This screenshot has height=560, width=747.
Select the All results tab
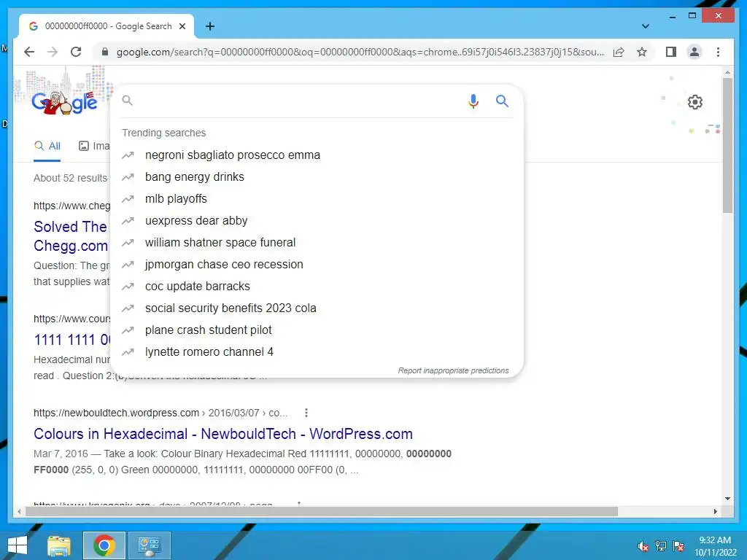click(47, 146)
